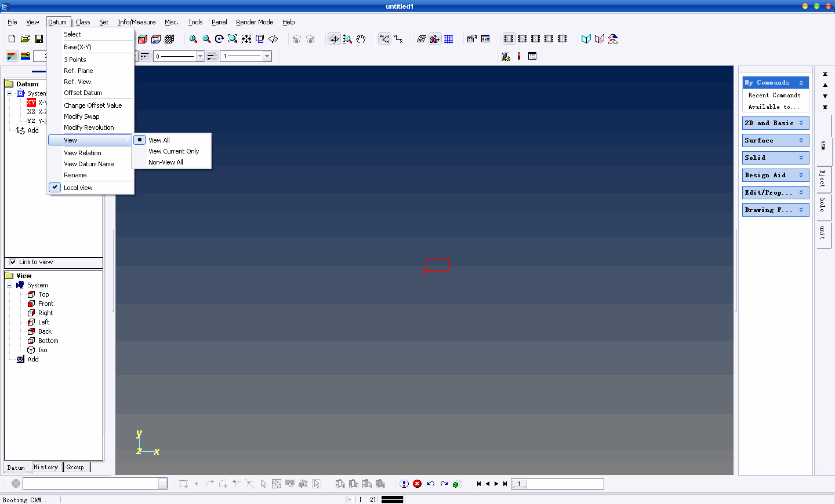The height and width of the screenshot is (504, 835).
Task: Toggle the Link to view checkbox
Action: pyautogui.click(x=13, y=262)
